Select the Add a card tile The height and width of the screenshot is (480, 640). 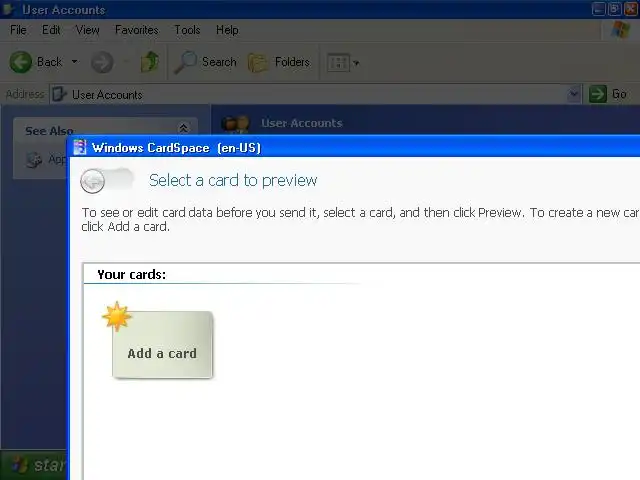coord(162,345)
